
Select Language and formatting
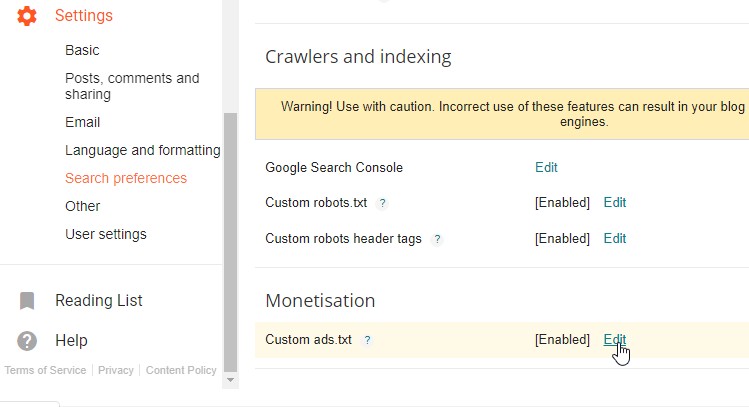coord(142,150)
